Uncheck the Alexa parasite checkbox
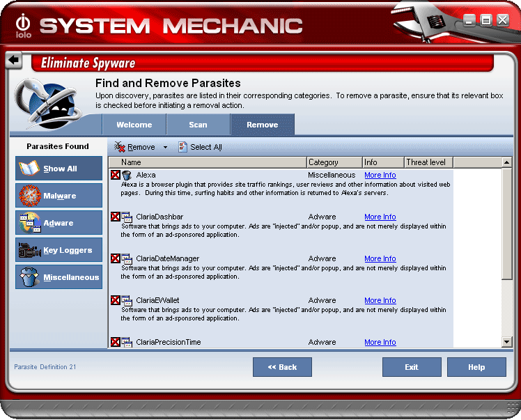Viewport: 521px width, 420px height. pyautogui.click(x=116, y=175)
